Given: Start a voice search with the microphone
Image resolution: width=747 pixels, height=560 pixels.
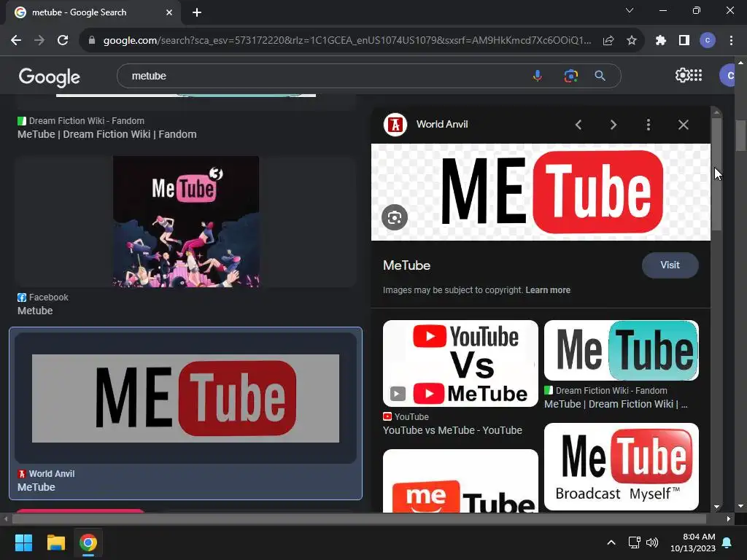Looking at the screenshot, I should [538, 76].
